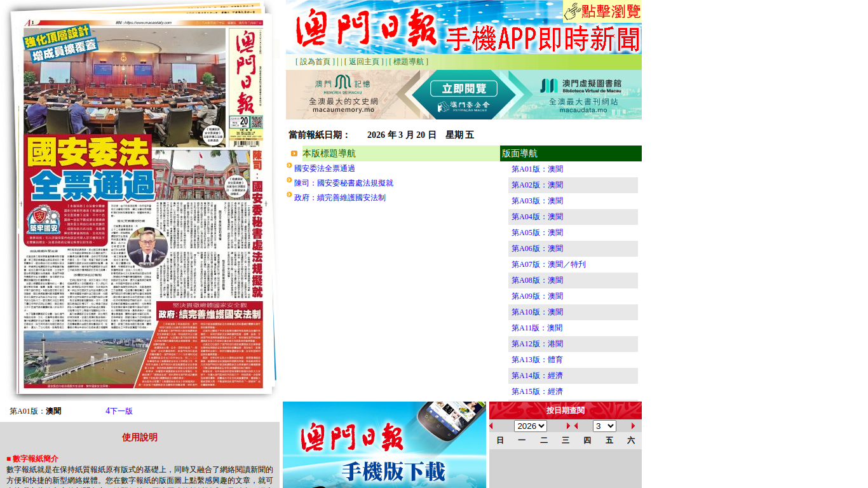
Task: Open page 第A15版：經濟
Action: [x=537, y=391]
